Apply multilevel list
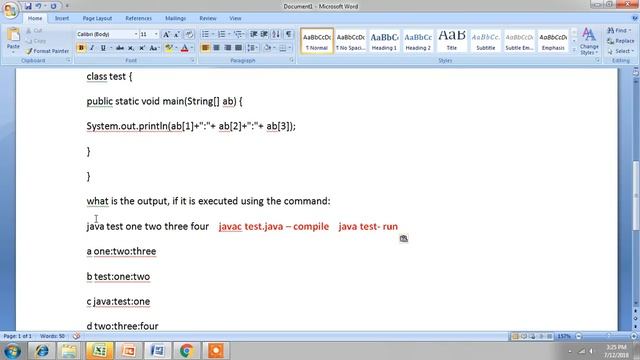640x360 pixels. point(238,34)
